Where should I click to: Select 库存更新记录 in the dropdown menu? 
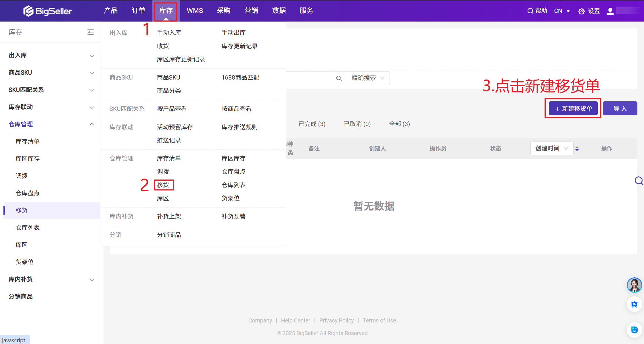(239, 46)
